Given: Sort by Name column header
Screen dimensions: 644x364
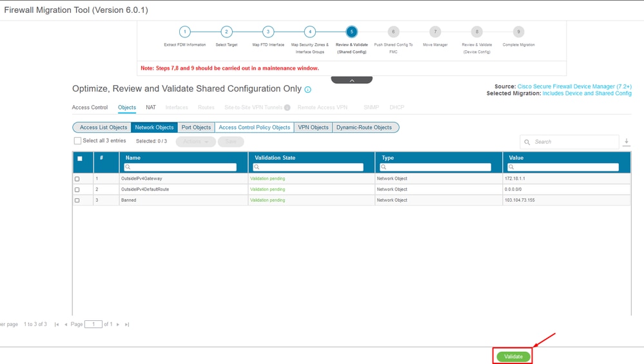Looking at the screenshot, I should click(133, 158).
